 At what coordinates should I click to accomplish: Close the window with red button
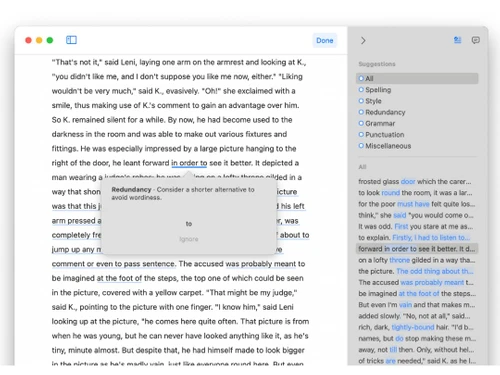(28, 40)
